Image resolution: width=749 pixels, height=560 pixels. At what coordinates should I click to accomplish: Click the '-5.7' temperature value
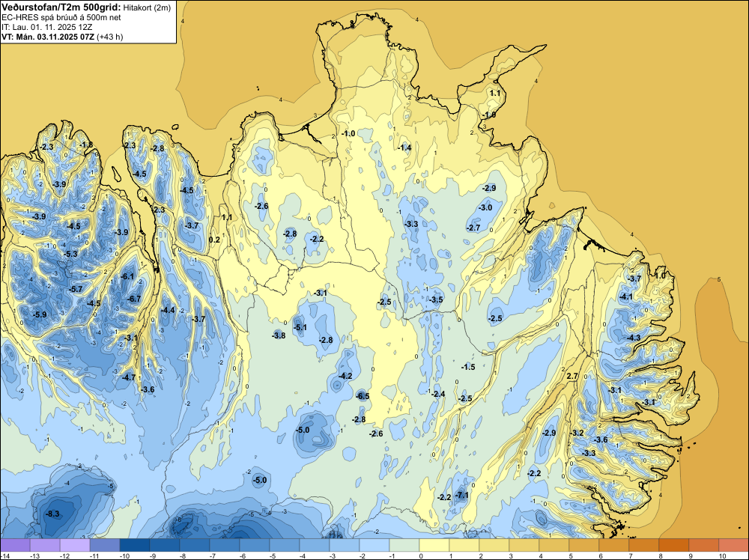tap(76, 289)
